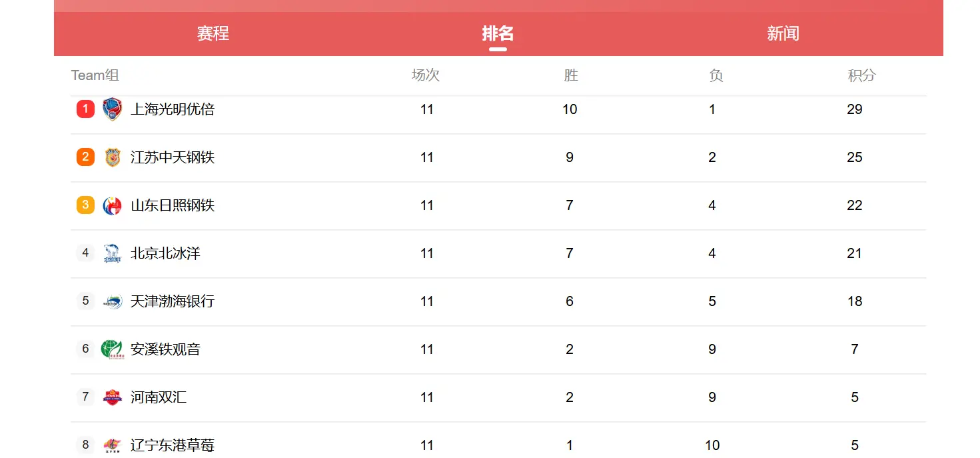Click the 胜 column header
This screenshot has height=458, width=980.
571,75
